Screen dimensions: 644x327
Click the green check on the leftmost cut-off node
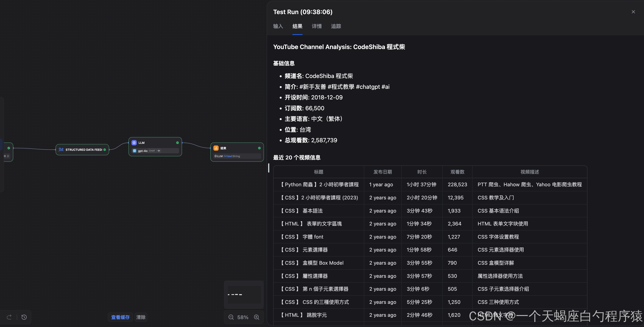9,148
